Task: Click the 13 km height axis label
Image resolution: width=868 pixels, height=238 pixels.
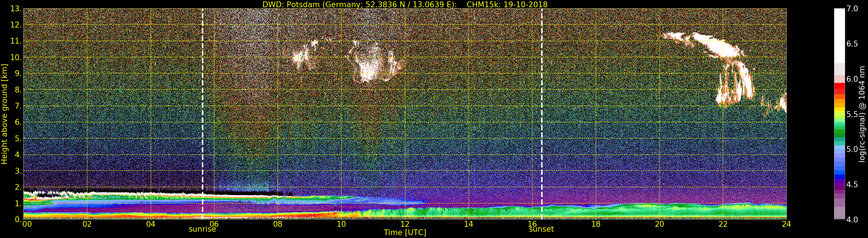Action: point(16,9)
